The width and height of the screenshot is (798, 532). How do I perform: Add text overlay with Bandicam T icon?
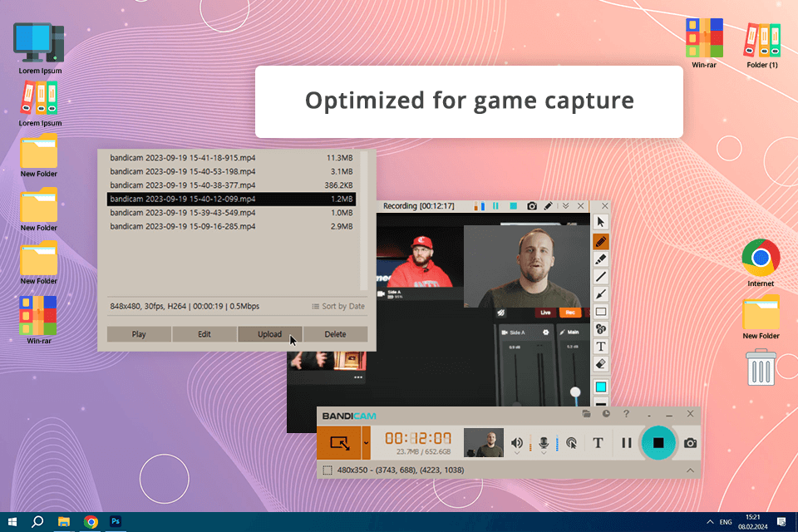(x=598, y=443)
